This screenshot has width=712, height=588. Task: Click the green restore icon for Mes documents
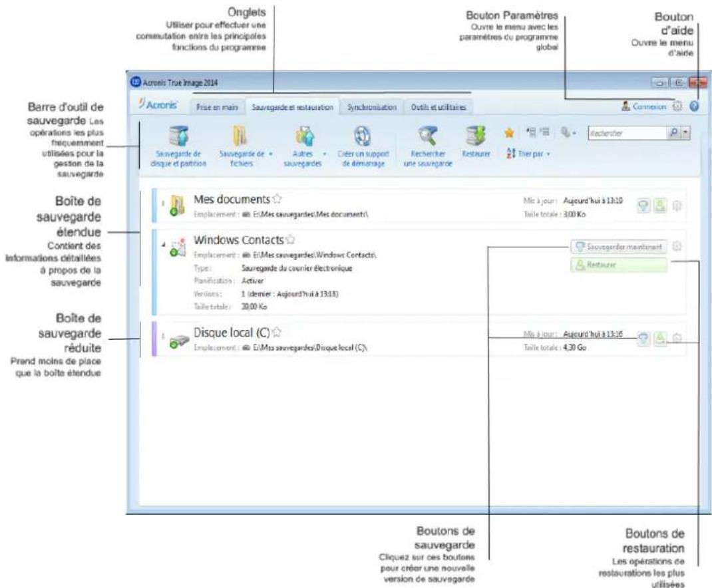660,206
